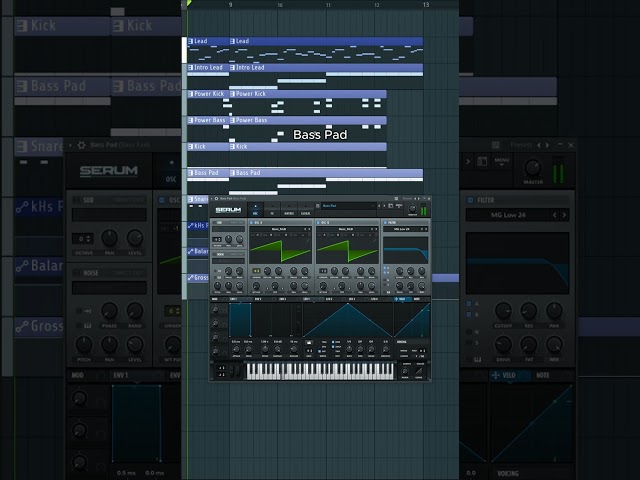Open the Serum MENU button
The width and height of the screenshot is (640, 480).
tap(399, 206)
